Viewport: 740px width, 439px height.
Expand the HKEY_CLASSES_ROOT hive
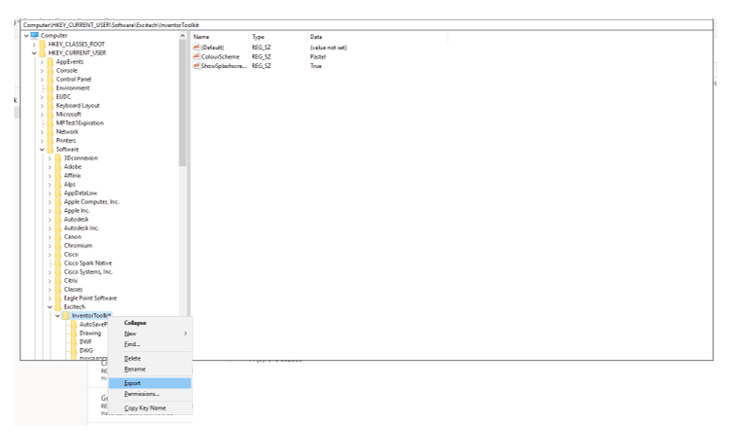tap(34, 45)
